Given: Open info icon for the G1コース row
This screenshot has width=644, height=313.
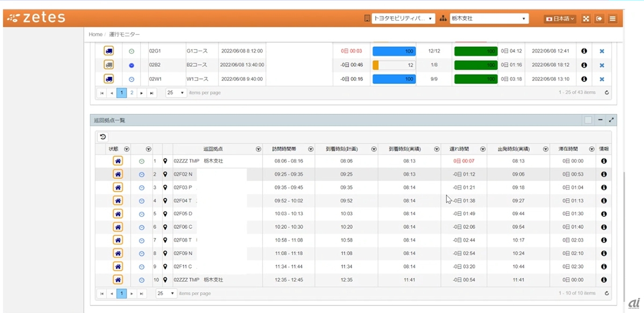Looking at the screenshot, I should pos(584,51).
